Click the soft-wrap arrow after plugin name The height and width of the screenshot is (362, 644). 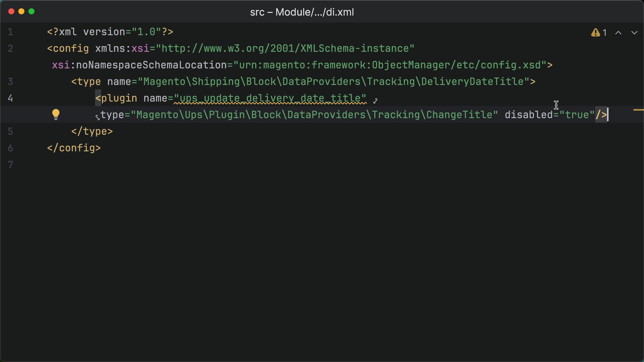[x=375, y=101]
